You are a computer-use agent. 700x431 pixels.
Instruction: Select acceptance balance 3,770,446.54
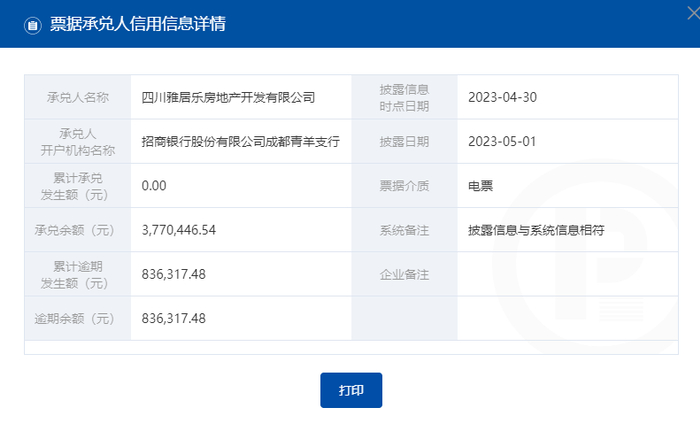[x=179, y=230]
